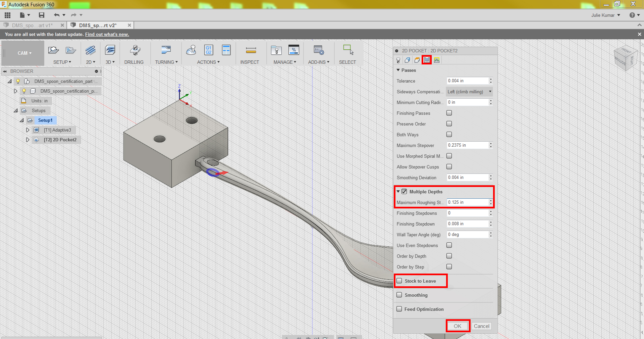Select the 3D milling strategy icon

pyautogui.click(x=110, y=50)
